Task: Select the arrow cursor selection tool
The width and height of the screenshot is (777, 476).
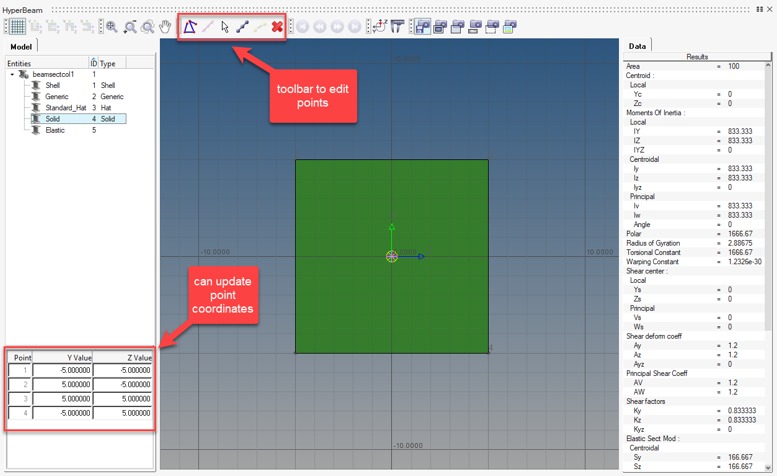Action: pos(225,27)
